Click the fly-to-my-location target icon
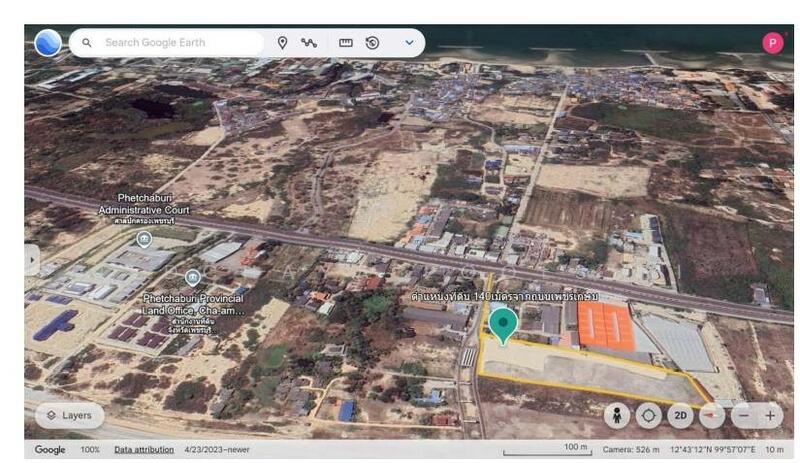 [649, 415]
